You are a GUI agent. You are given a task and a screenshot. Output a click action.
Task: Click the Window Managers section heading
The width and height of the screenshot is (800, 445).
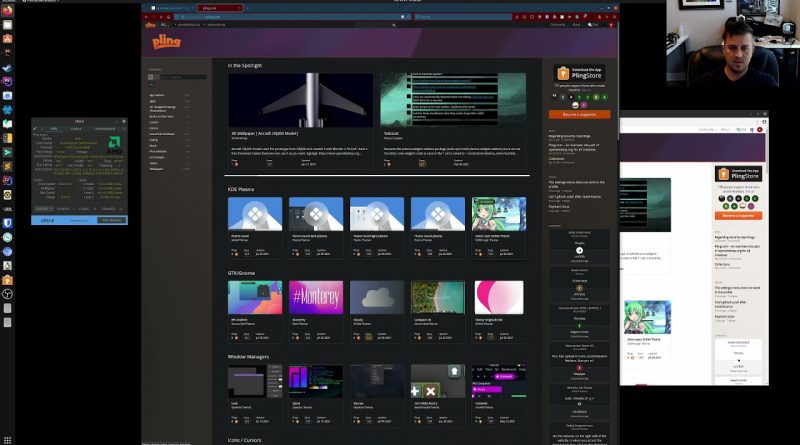(x=248, y=357)
